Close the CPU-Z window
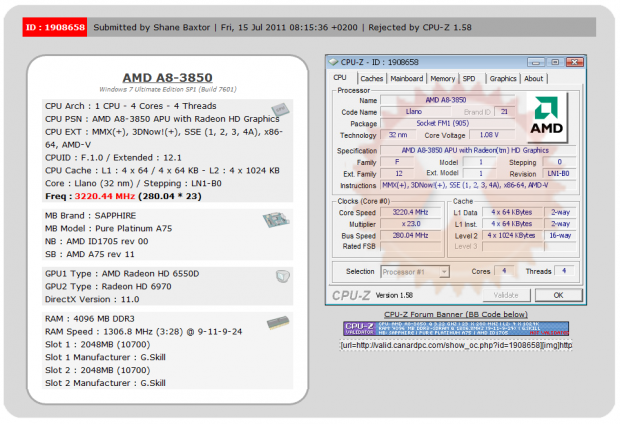620x424 pixels. [x=574, y=62]
